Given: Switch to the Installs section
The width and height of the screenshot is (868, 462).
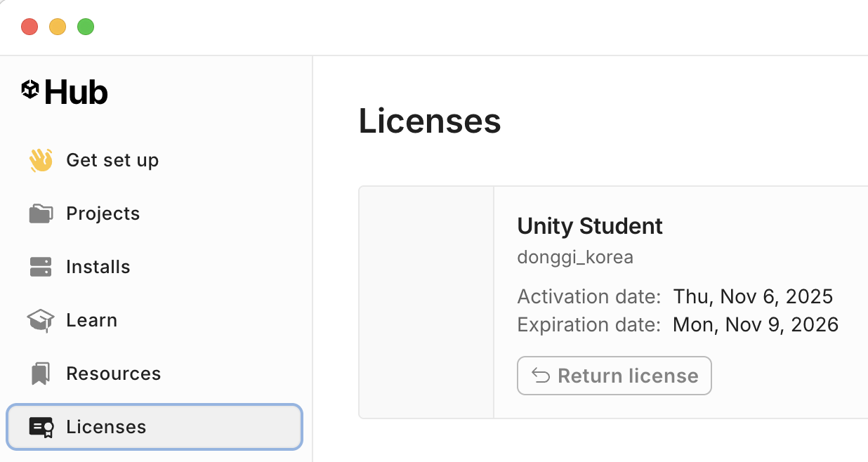Looking at the screenshot, I should tap(98, 267).
